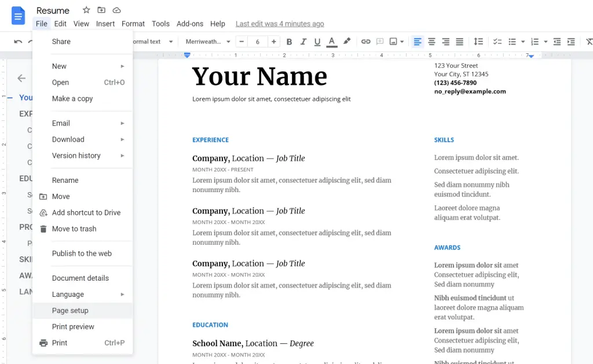Viewport: 593px width, 364px height.
Task: Click the right indent marker on the ruler
Action: (x=532, y=56)
